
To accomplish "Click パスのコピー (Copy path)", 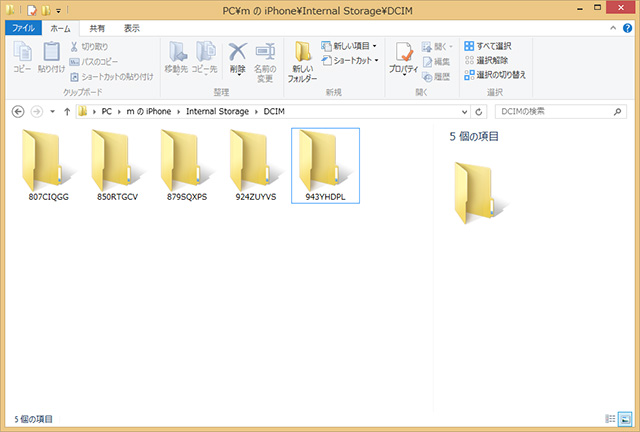I will pyautogui.click(x=94, y=62).
